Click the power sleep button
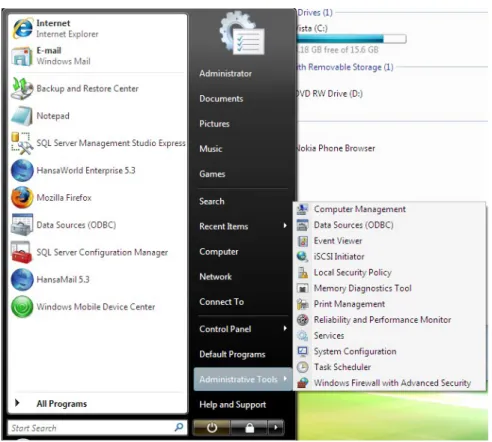Screen dimensions: 492x442 tap(212, 427)
